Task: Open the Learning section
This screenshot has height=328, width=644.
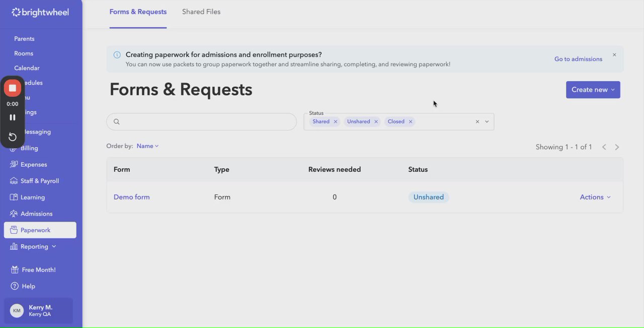Action: pos(33,198)
